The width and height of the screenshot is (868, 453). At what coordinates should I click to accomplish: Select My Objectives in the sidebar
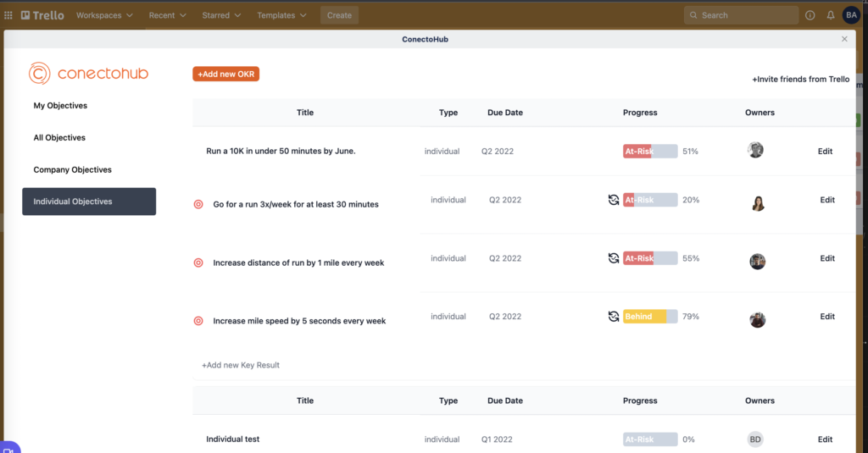point(60,106)
